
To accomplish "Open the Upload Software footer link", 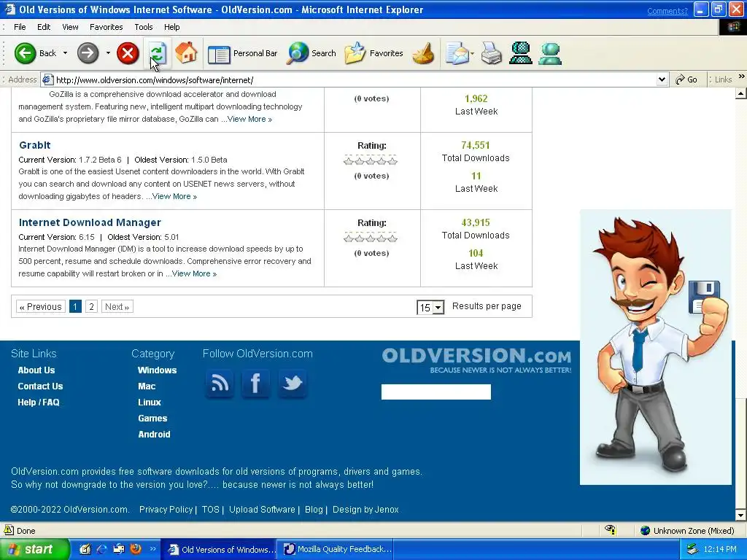I will [x=262, y=510].
